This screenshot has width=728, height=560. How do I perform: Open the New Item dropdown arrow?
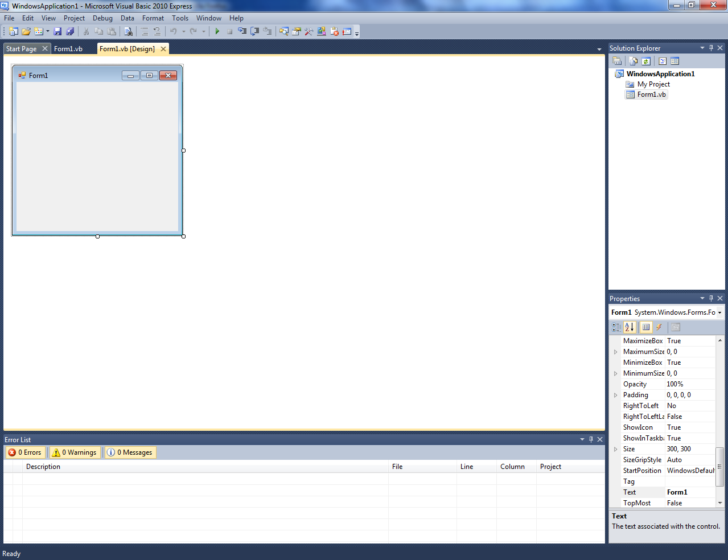(x=47, y=31)
